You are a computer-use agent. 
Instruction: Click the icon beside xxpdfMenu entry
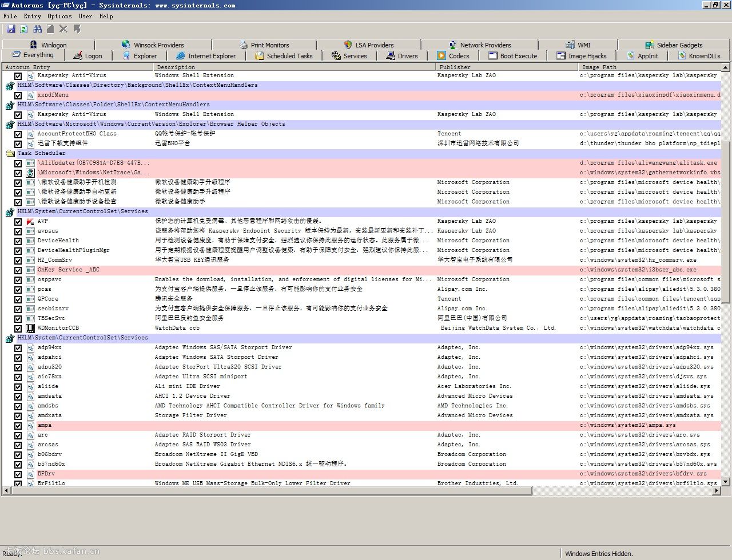tap(30, 95)
